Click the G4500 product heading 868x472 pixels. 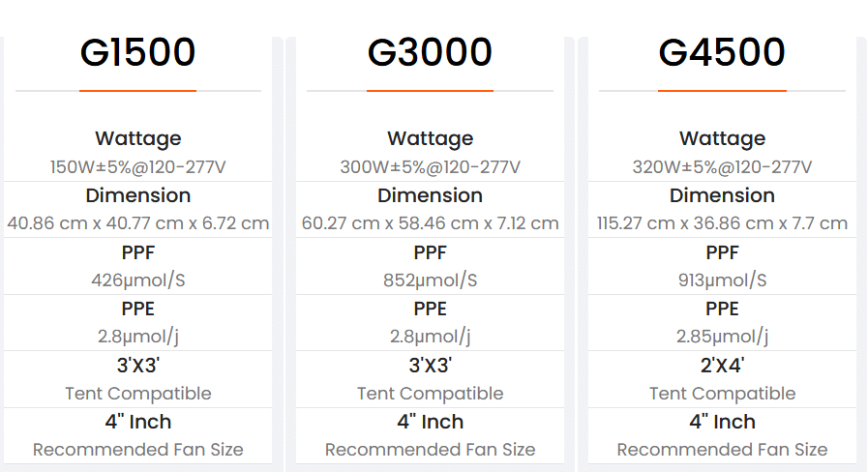pos(722,52)
